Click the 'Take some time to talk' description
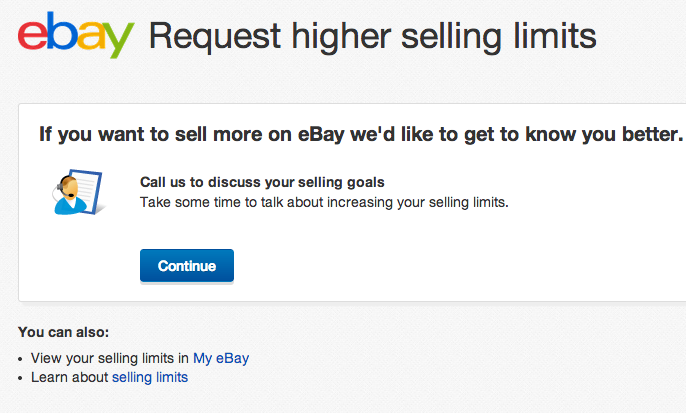686x413 pixels. click(324, 202)
